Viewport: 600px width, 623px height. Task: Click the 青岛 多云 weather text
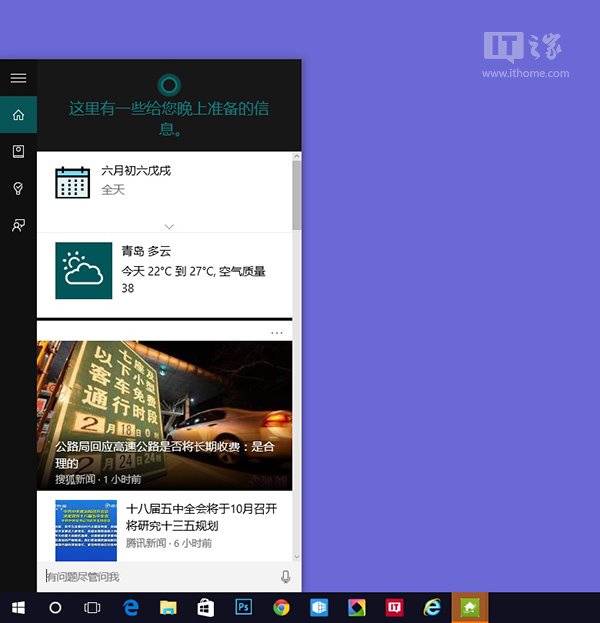point(147,251)
